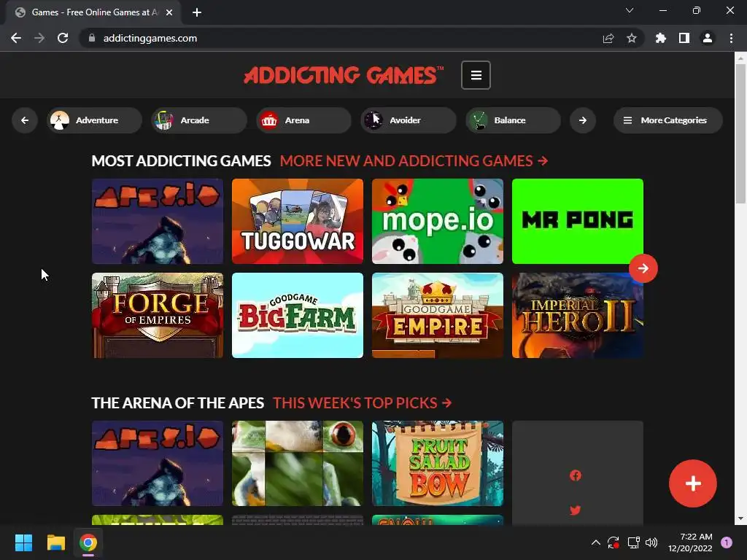Click the Facebook icon

click(576, 475)
